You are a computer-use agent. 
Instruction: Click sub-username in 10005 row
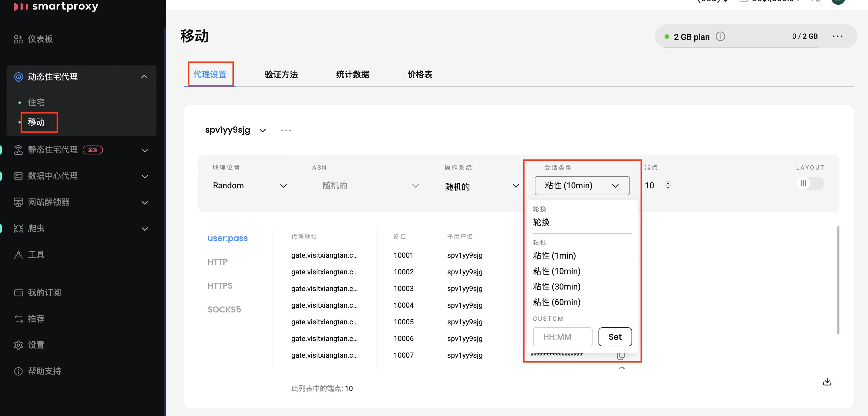point(465,322)
